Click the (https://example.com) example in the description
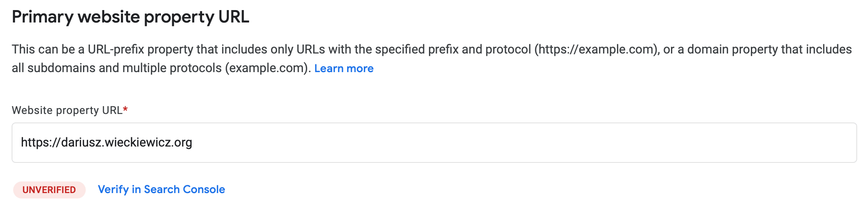The height and width of the screenshot is (214, 868). click(x=597, y=50)
